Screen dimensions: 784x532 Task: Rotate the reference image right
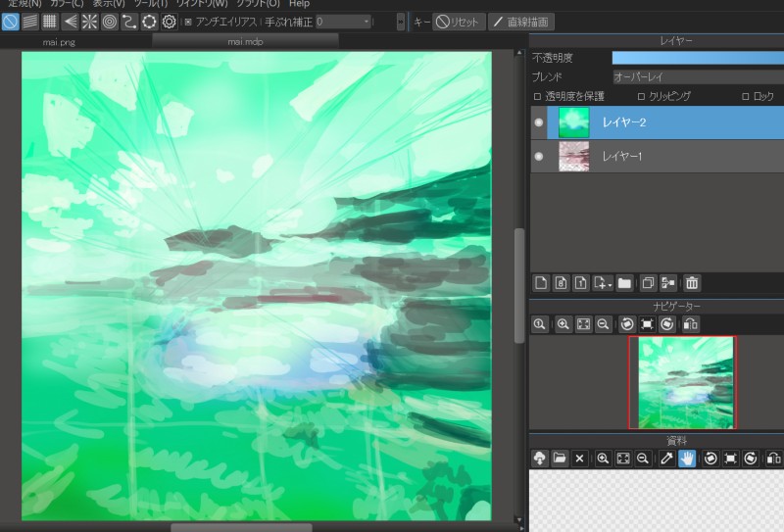click(751, 458)
